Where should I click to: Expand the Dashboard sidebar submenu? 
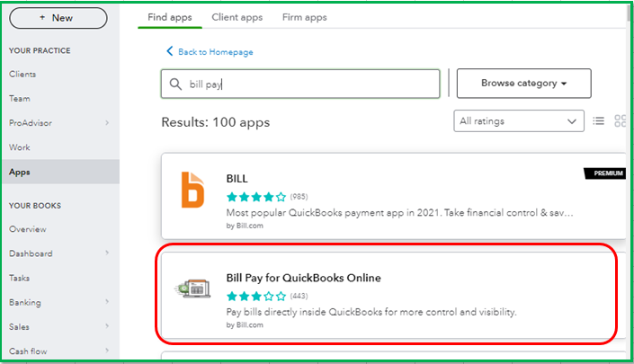pyautogui.click(x=107, y=253)
